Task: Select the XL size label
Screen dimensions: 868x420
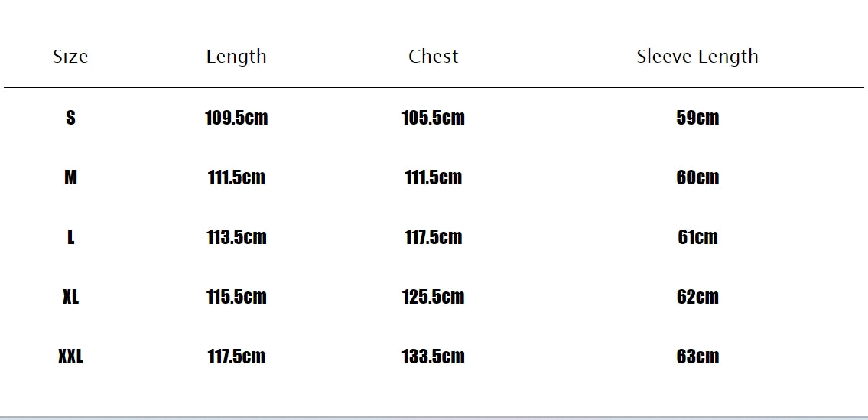Action: click(x=70, y=296)
